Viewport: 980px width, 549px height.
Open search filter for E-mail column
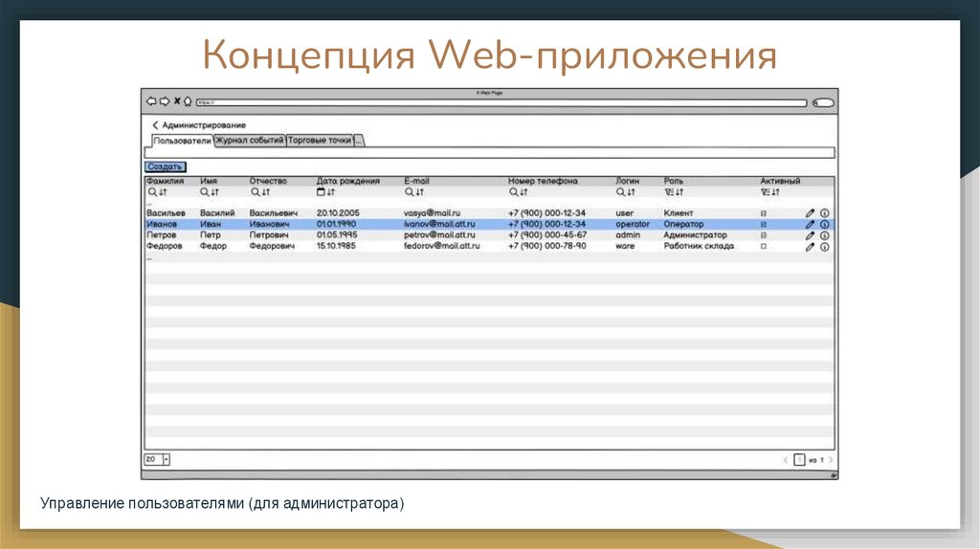(409, 192)
